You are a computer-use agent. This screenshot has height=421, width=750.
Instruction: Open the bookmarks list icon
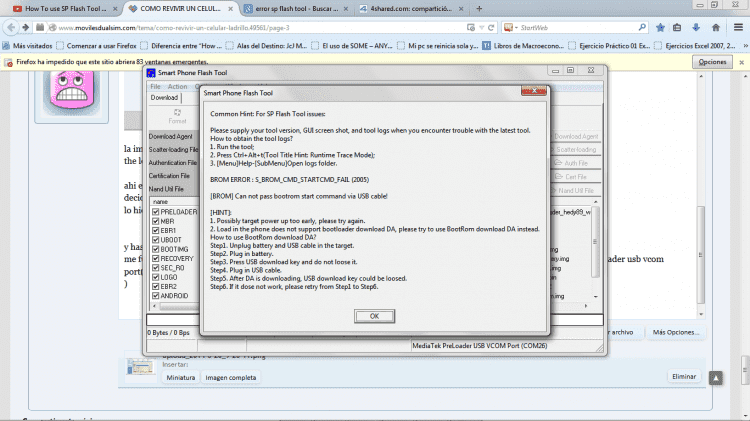pyautogui.click(x=677, y=28)
